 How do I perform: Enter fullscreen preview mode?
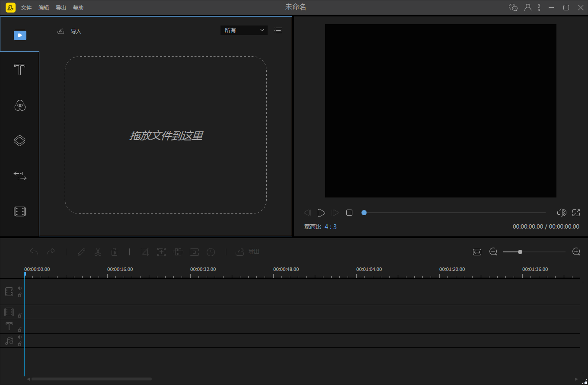click(576, 213)
